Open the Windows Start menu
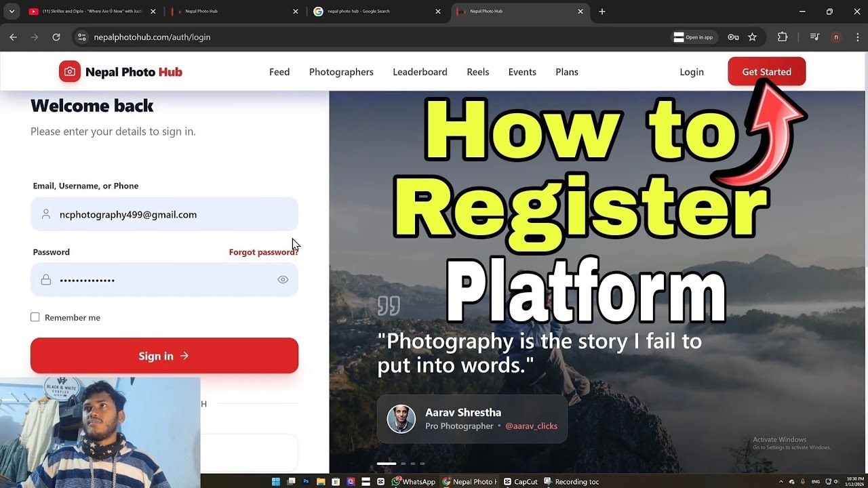Viewport: 868px width, 488px height. pos(276,482)
